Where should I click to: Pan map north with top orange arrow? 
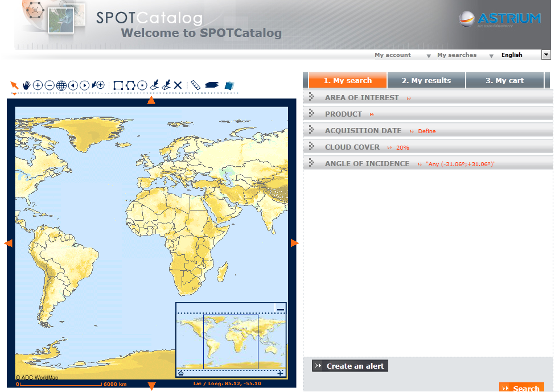tap(151, 101)
